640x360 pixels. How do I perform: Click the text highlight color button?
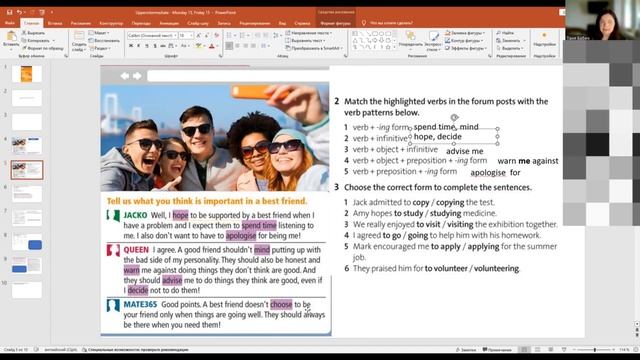199,46
